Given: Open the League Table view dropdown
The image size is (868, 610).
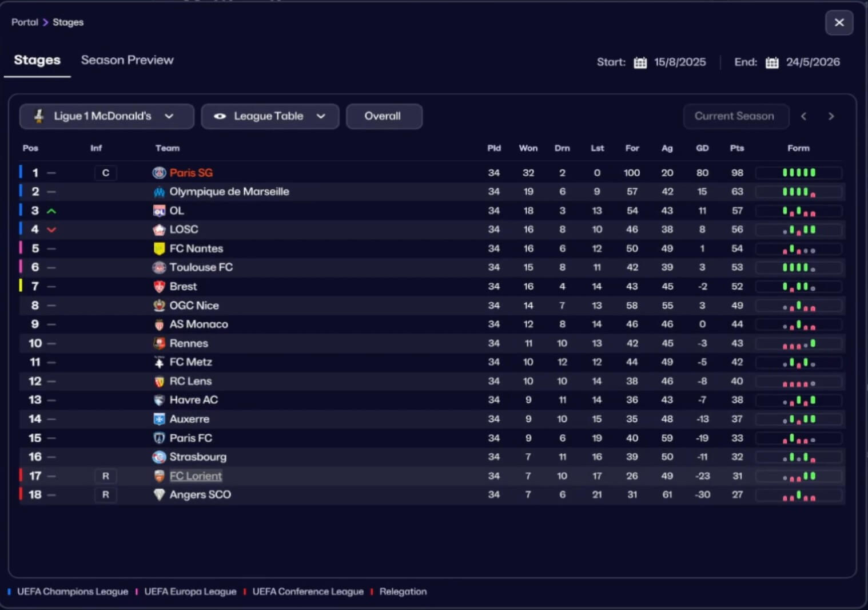Looking at the screenshot, I should click(321, 116).
